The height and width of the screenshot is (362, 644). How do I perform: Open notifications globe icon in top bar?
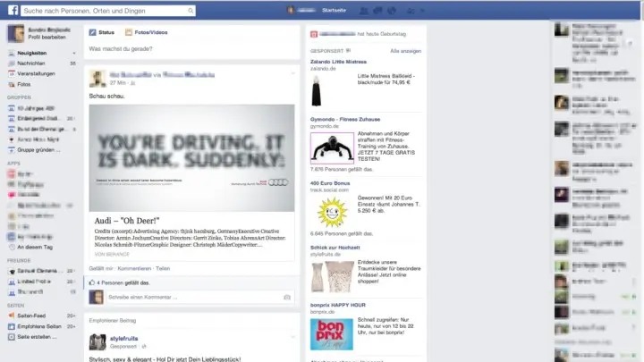(392, 11)
